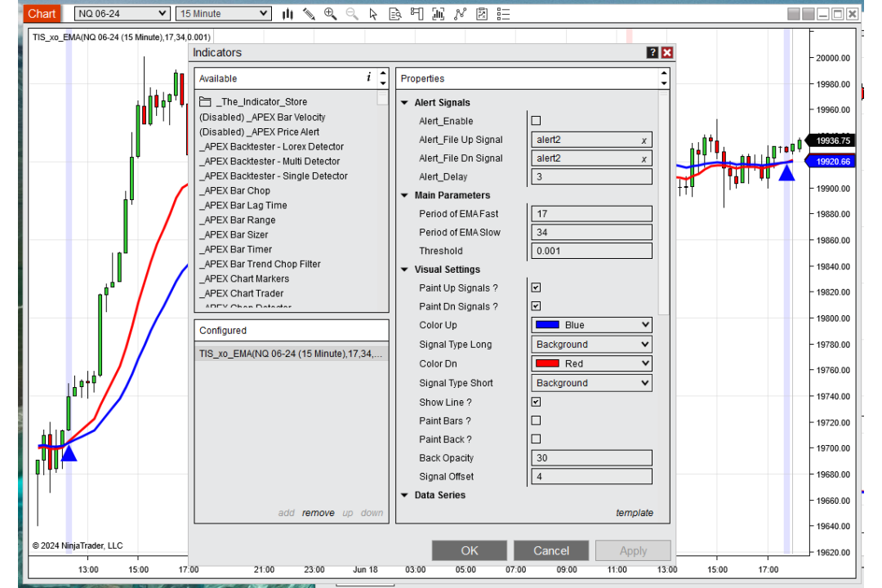Screen dimensions: 882x588
Task: Open Indicators from the chart toolbar
Action: tap(439, 14)
